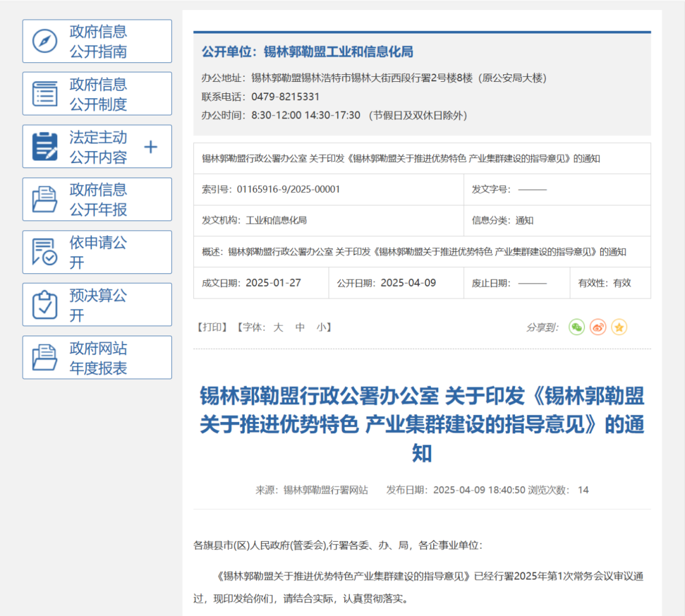Click the clipboard-check icon for 预决算公开
Viewport: 685px width, 616px height.
pos(45,305)
